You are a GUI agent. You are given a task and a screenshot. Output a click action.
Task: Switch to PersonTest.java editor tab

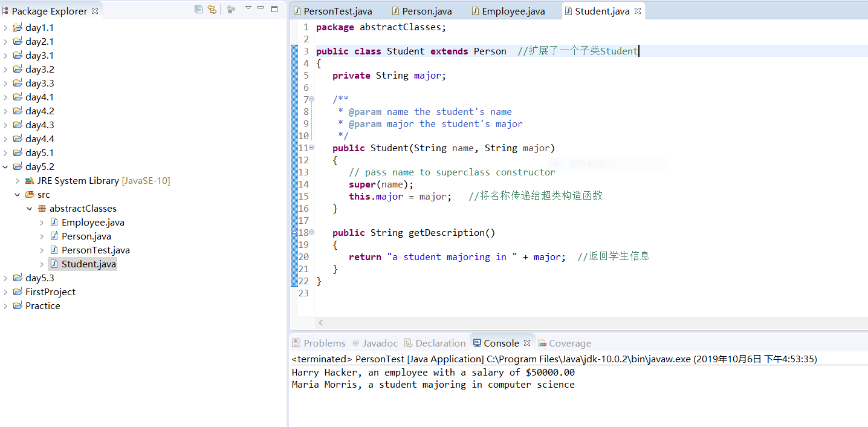pos(332,11)
